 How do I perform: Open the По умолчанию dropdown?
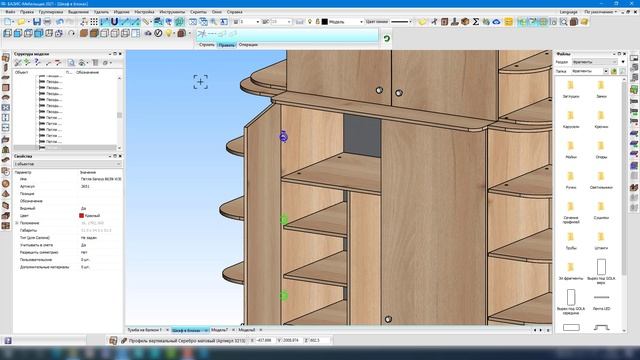[600, 12]
